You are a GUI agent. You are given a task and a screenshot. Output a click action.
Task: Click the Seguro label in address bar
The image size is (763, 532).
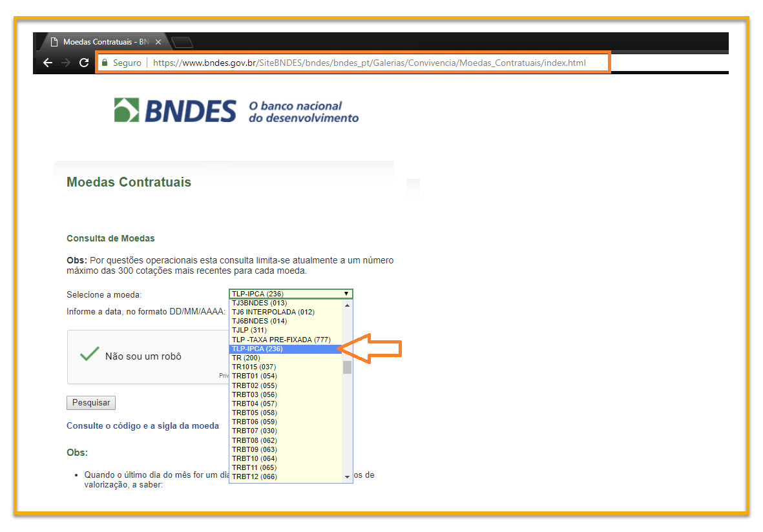click(x=127, y=63)
